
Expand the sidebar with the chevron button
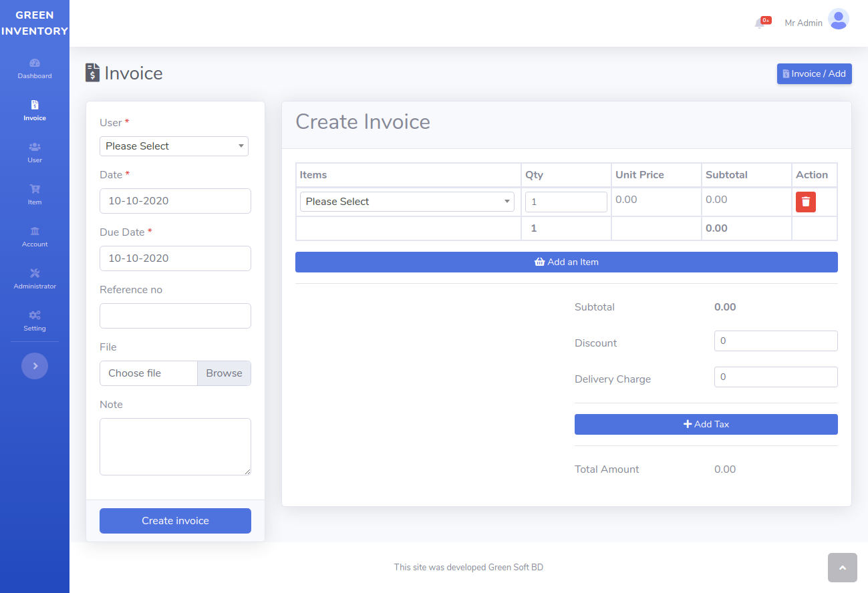click(x=34, y=366)
